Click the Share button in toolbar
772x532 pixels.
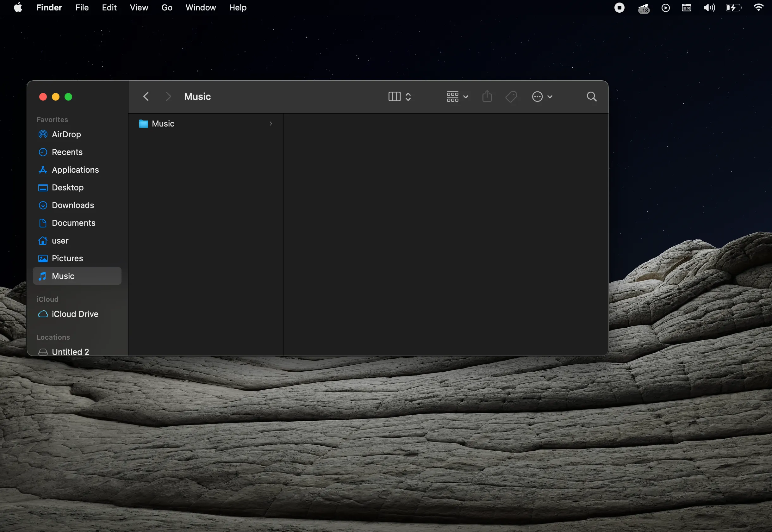(486, 97)
